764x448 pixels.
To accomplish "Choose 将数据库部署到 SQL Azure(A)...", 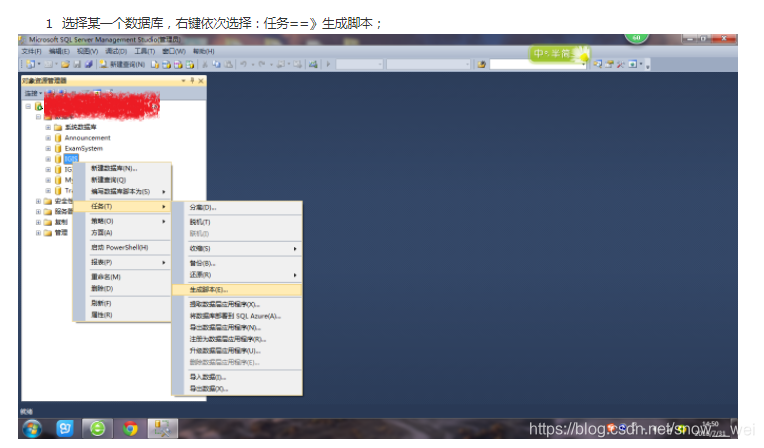I will pyautogui.click(x=237, y=316).
